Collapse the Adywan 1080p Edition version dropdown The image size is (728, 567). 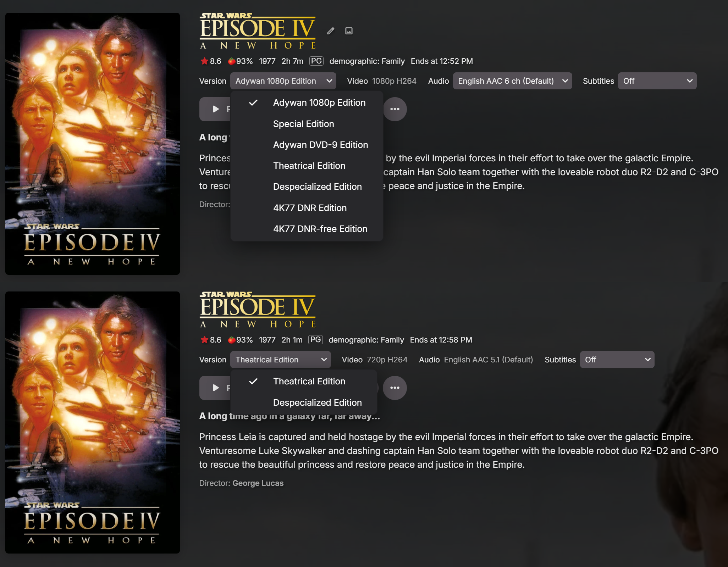(x=283, y=81)
